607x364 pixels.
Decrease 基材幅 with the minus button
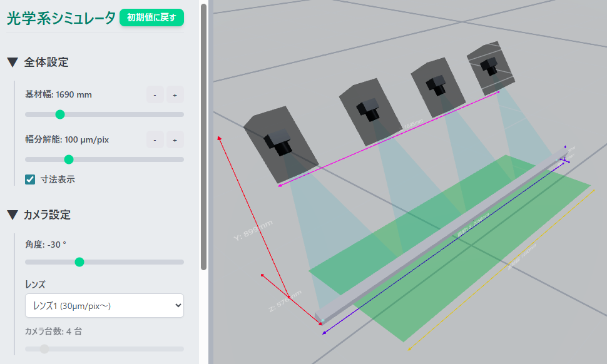pyautogui.click(x=155, y=95)
